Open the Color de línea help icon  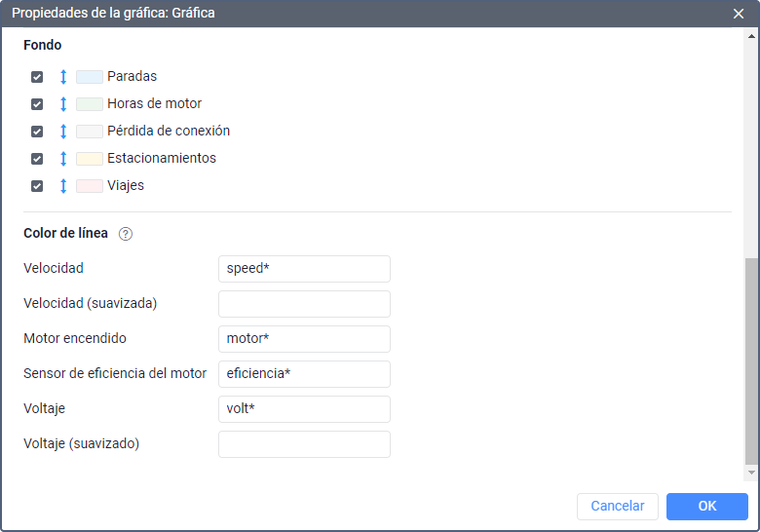(x=125, y=234)
